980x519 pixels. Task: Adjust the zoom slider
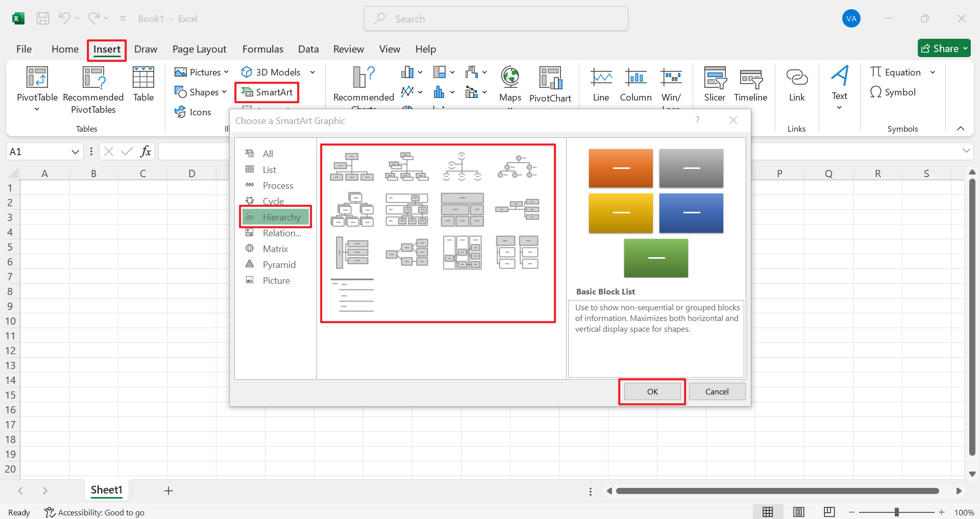point(897,512)
